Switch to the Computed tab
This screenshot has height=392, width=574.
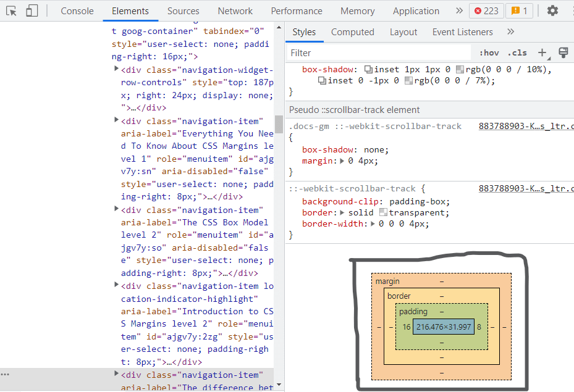point(353,31)
